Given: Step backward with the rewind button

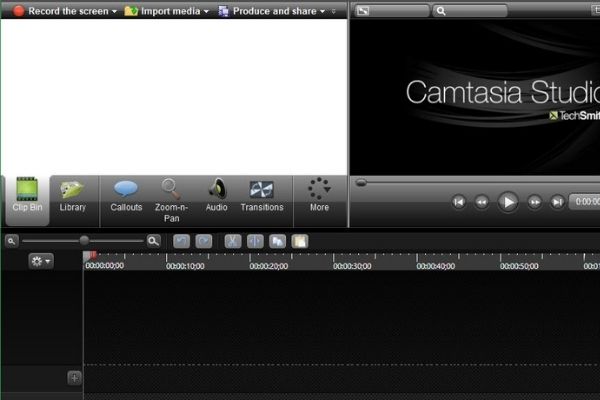Looking at the screenshot, I should 481,202.
